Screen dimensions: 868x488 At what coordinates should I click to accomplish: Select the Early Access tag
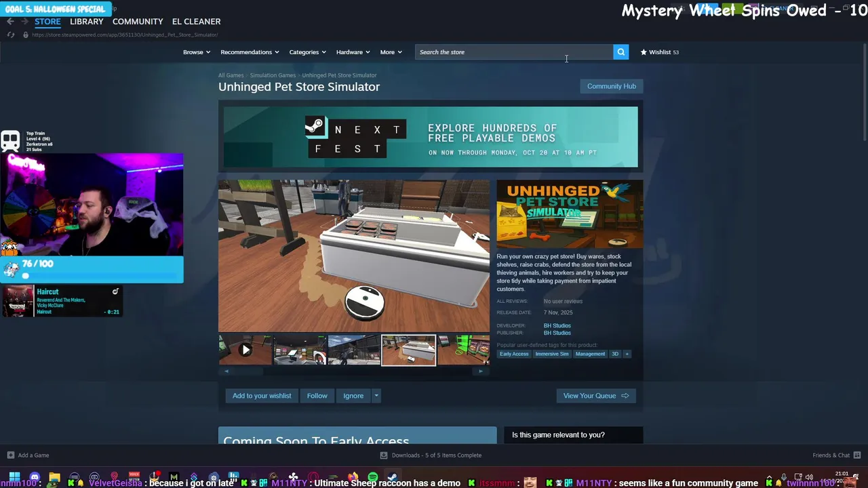[514, 354]
